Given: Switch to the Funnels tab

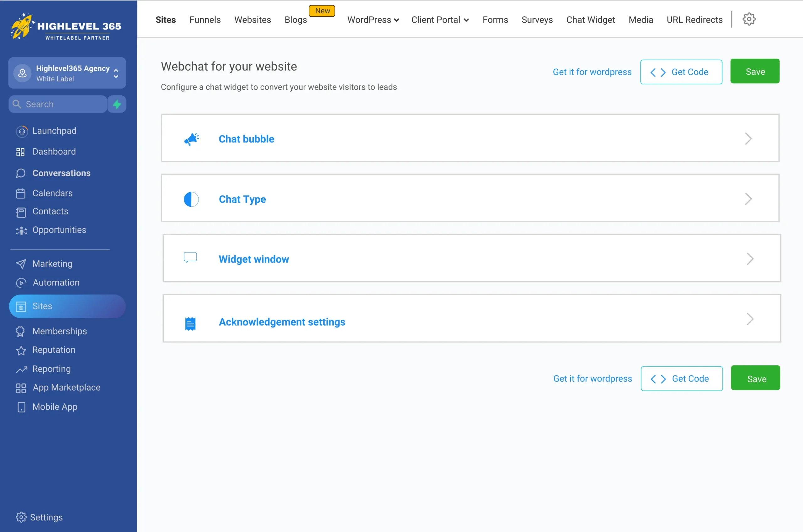Looking at the screenshot, I should [x=205, y=20].
